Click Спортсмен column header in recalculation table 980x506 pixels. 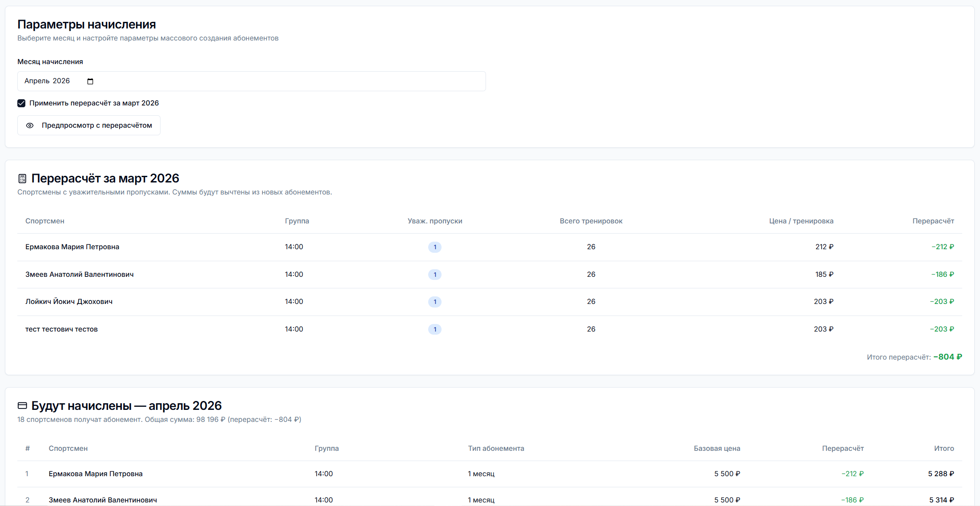[45, 221]
